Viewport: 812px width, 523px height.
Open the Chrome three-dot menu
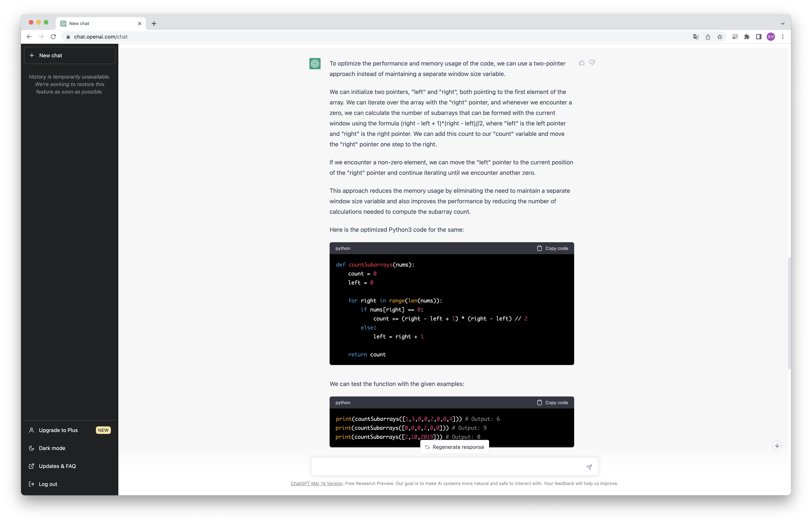[783, 37]
